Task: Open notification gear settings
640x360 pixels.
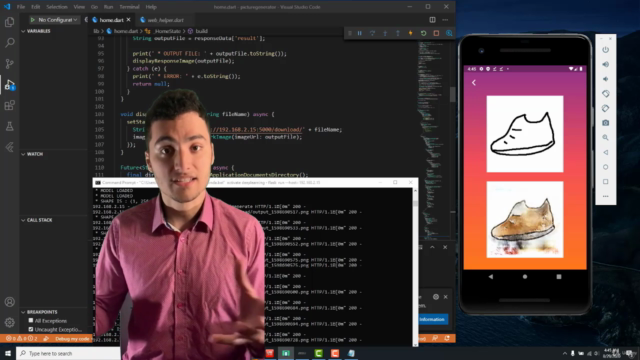Action: coord(436,297)
